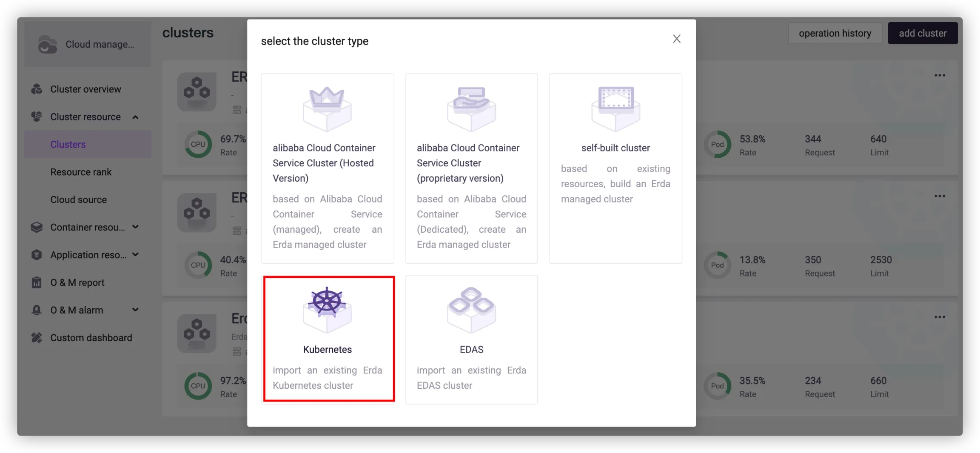
Task: Open the Cloud source page
Action: (79, 200)
